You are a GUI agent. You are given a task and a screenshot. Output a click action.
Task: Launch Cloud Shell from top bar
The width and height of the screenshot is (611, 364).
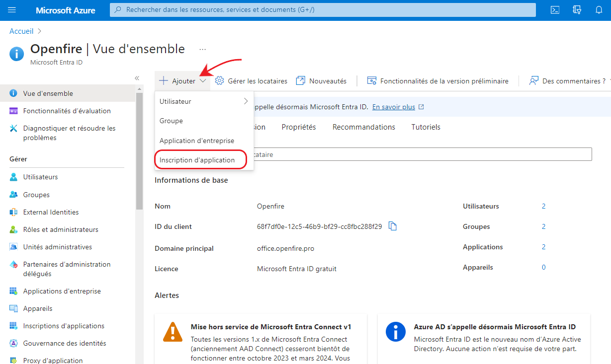tap(555, 10)
